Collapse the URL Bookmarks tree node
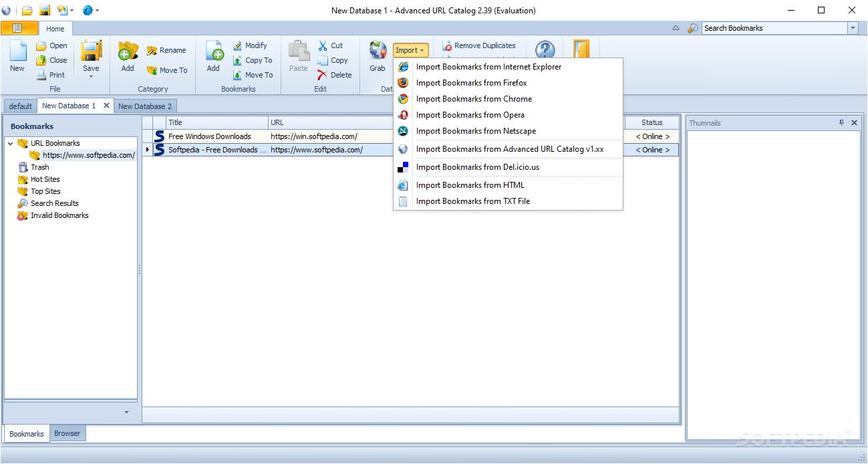Viewport: 868px width, 464px height. [11, 143]
